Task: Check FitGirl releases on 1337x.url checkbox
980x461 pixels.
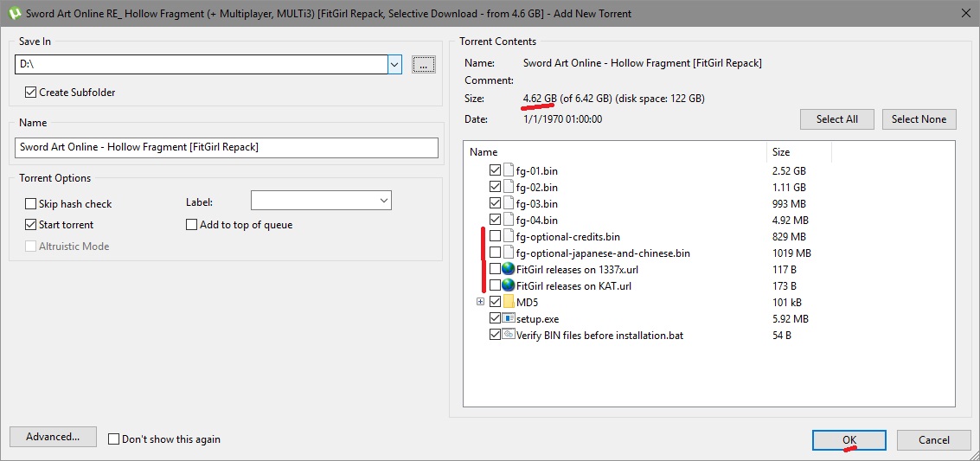Action: [495, 269]
